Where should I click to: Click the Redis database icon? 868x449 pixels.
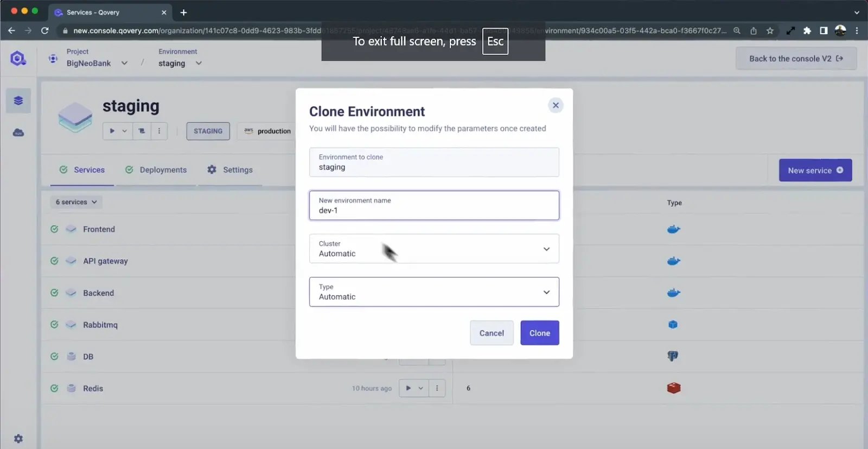[x=71, y=388]
